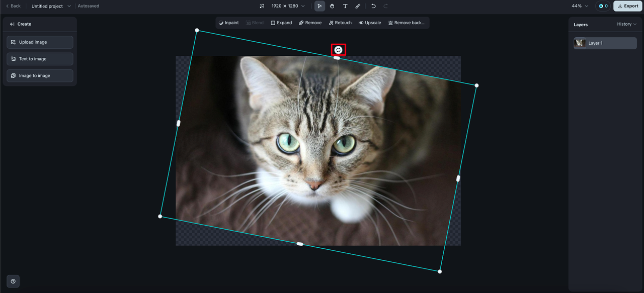
Task: Click the Layers panel heading
Action: [x=581, y=25]
